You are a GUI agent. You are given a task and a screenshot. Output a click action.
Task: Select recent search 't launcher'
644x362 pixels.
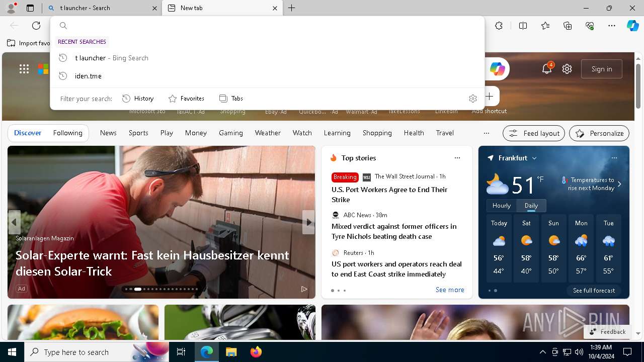tap(267, 58)
